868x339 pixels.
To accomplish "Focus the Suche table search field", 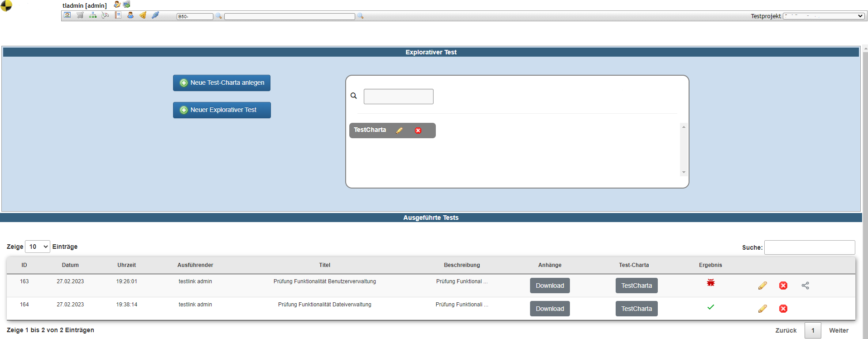I will (x=810, y=247).
